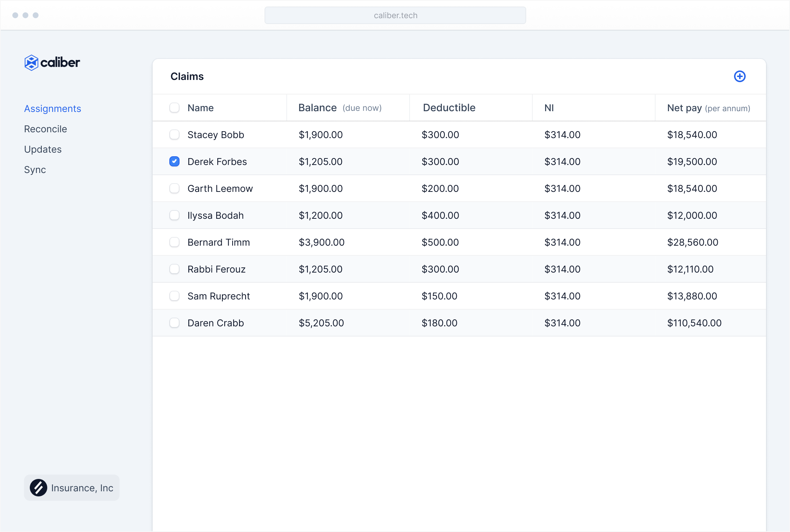Open the Updates section
790x532 pixels.
[43, 149]
